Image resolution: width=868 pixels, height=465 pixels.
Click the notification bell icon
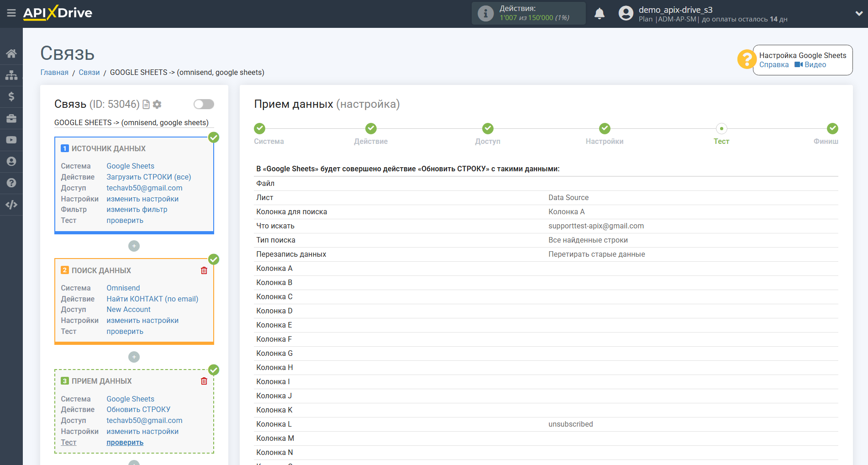click(600, 14)
